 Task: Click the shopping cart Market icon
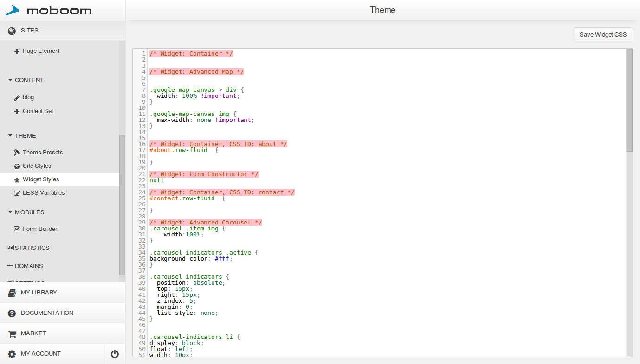point(12,333)
